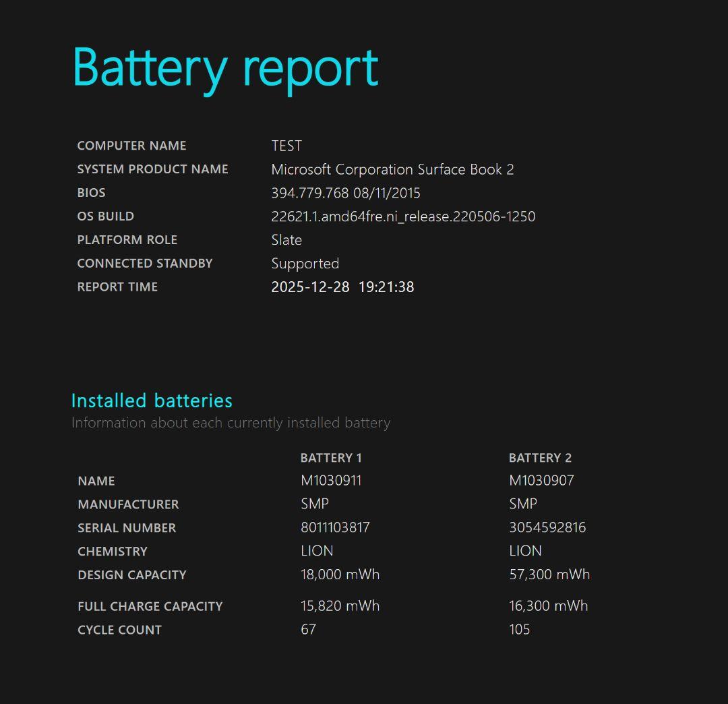
Task: Select the Microsoft Corporation Surface Book 2 text
Action: point(392,169)
